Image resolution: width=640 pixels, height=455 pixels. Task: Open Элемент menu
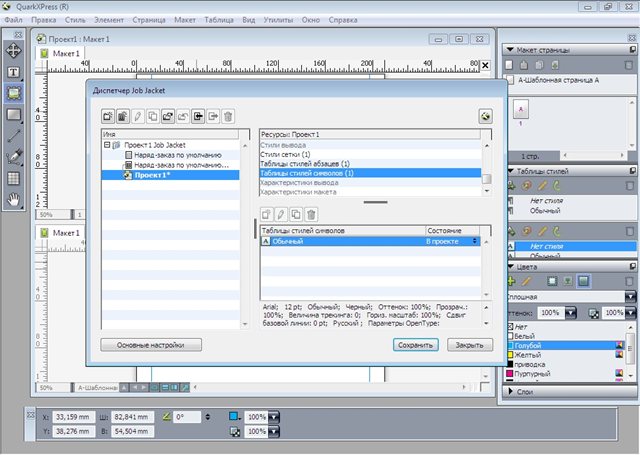(109, 20)
